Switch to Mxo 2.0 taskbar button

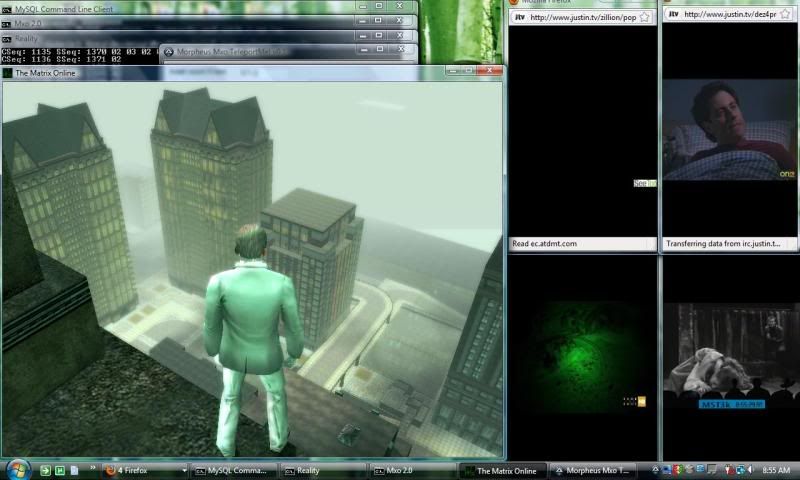pos(413,471)
